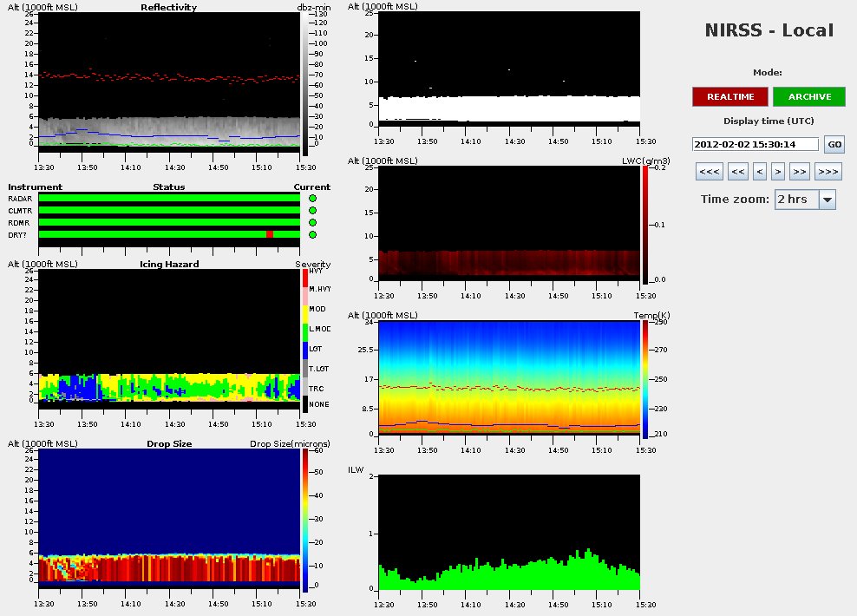Screen dimensions: 857x616
Task: Select the 2 hrs time zoom box
Action: [x=795, y=200]
